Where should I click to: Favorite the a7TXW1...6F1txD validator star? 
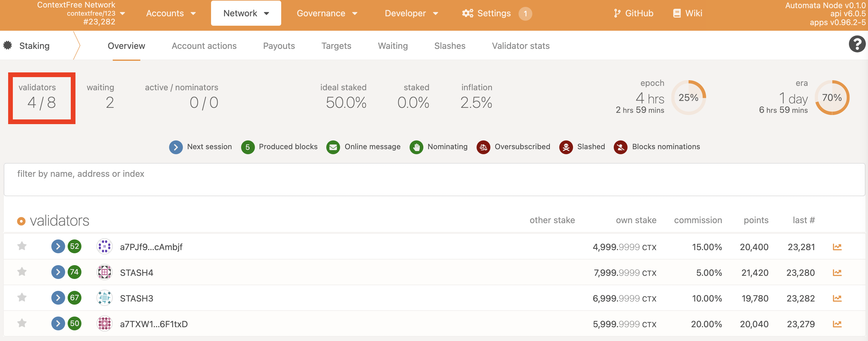pos(22,323)
